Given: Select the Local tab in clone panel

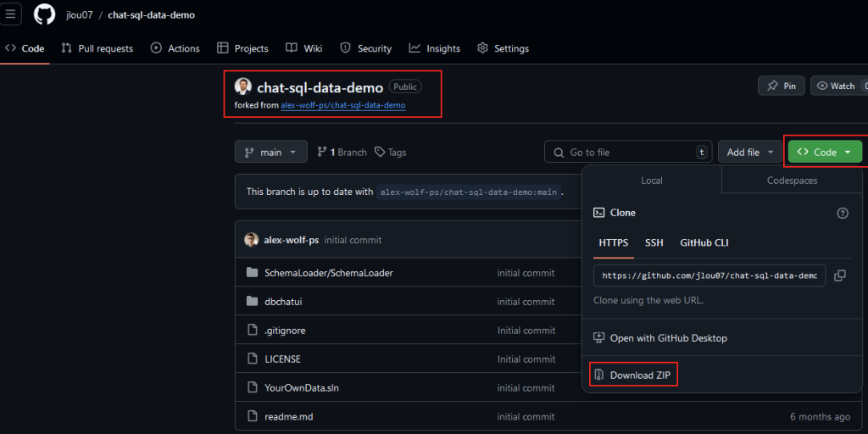Looking at the screenshot, I should [652, 180].
